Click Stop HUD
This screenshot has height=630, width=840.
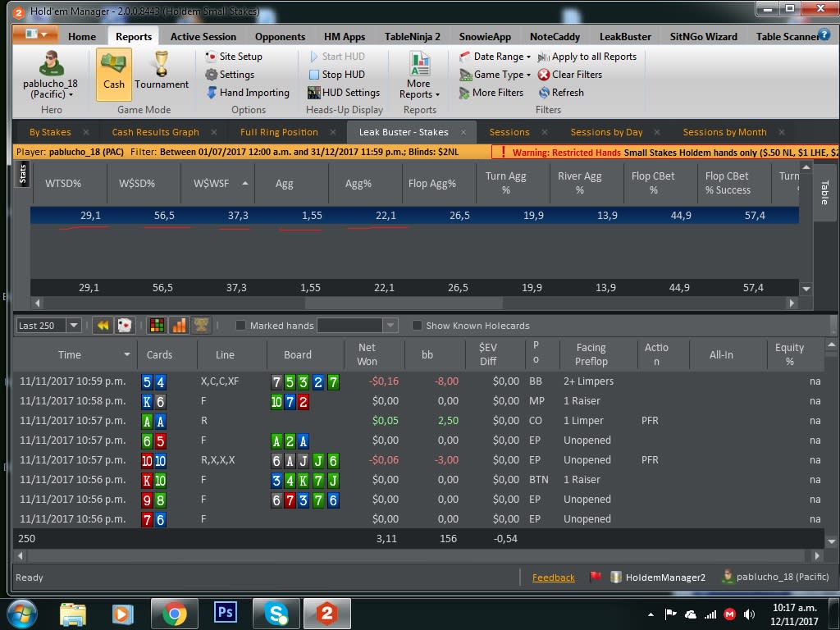[337, 75]
